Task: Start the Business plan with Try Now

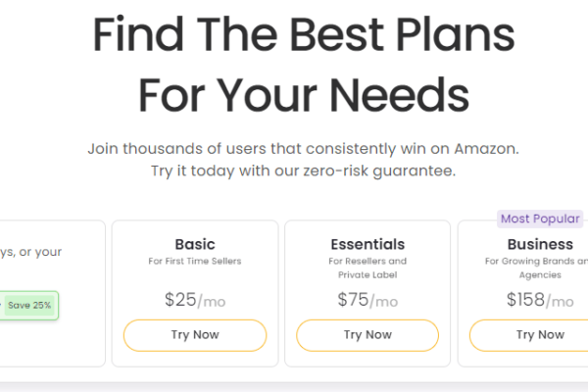Action: pyautogui.click(x=529, y=335)
